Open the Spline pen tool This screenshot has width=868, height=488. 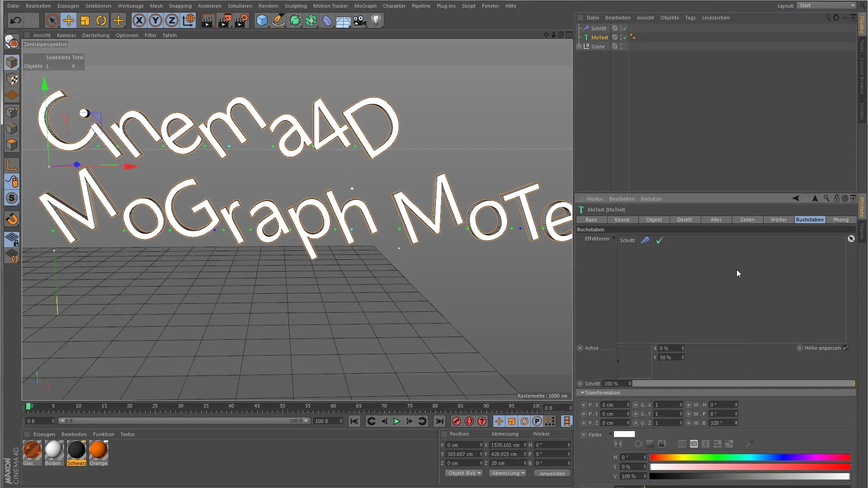[278, 20]
